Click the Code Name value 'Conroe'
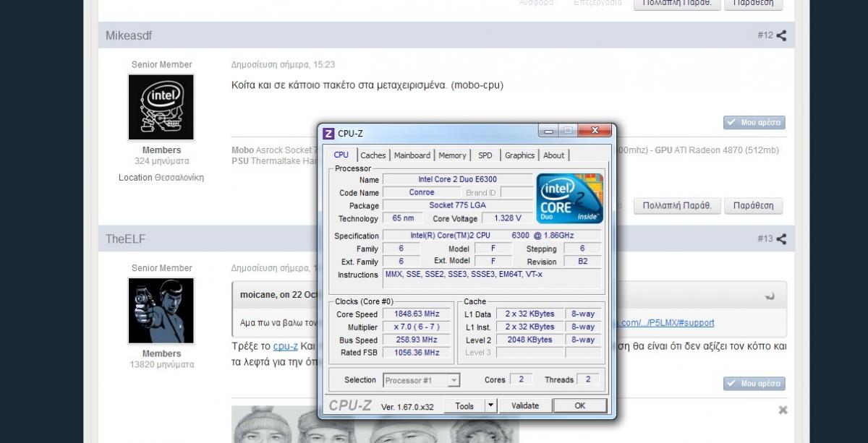The width and height of the screenshot is (868, 443). tap(422, 192)
